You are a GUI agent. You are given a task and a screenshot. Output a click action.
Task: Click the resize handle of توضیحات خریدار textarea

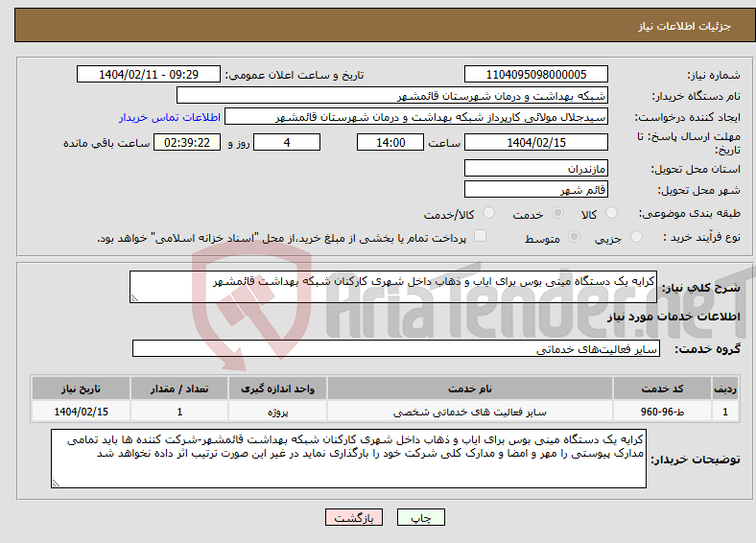point(56,484)
